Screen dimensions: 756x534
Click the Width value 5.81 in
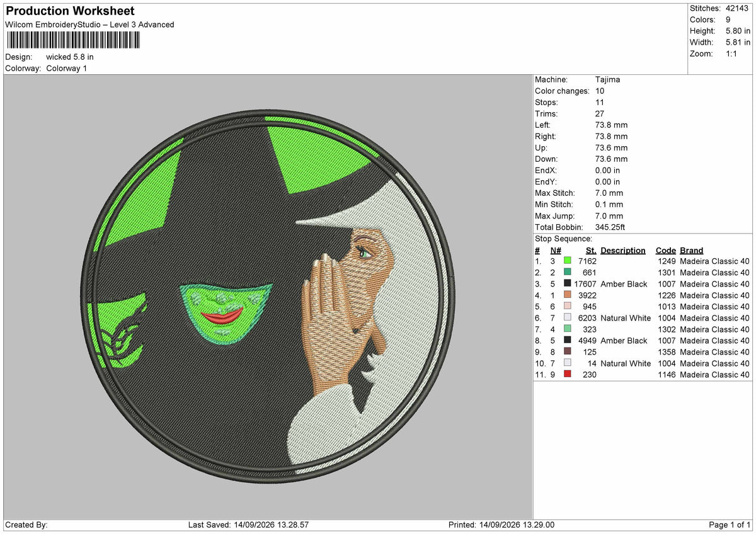738,42
